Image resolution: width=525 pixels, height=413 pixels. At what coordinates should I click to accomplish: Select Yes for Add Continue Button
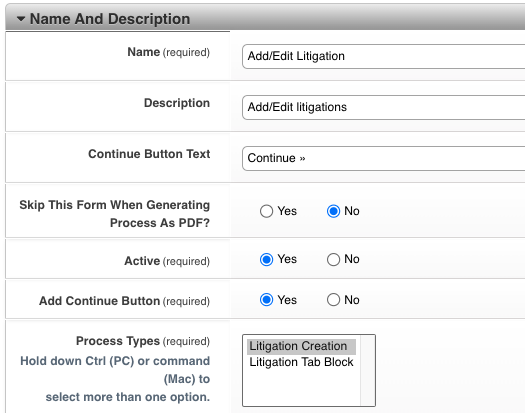click(267, 300)
